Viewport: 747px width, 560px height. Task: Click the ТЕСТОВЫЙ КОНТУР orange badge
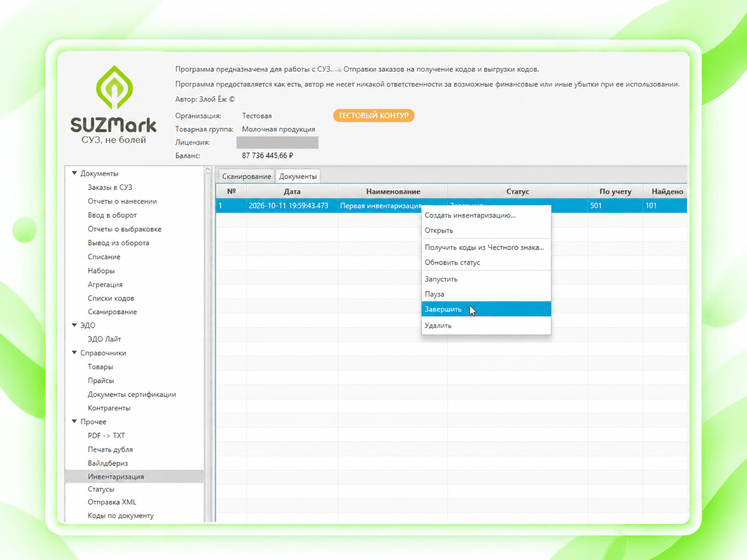pos(373,116)
